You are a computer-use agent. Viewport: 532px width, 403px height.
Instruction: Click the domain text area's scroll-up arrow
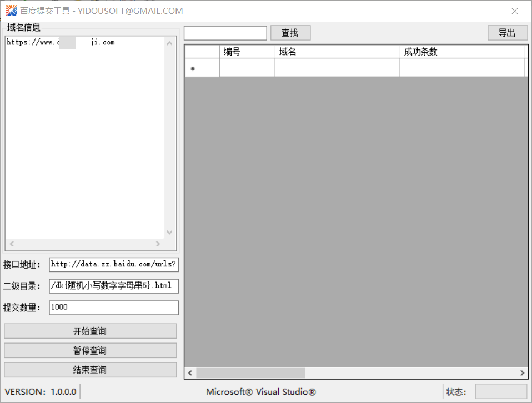pos(169,43)
